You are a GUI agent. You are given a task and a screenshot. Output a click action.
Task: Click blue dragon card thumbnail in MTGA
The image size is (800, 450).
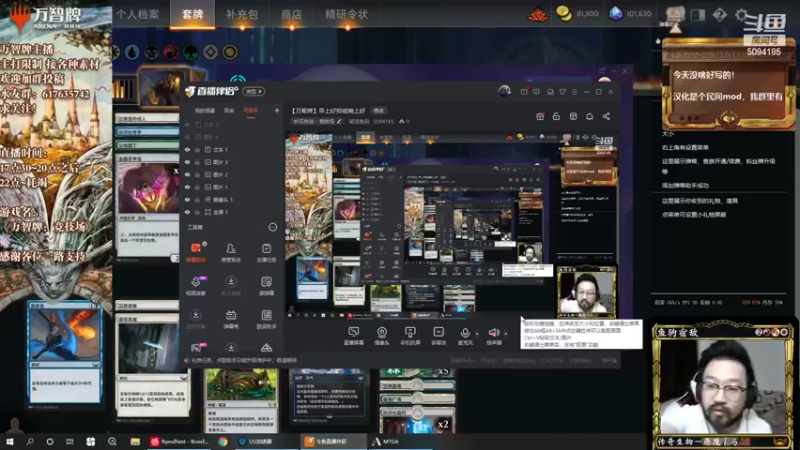[x=65, y=353]
